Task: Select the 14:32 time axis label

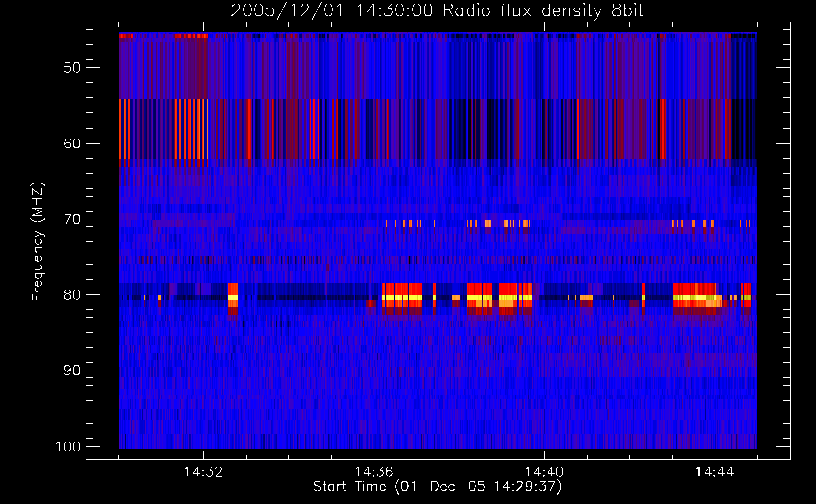Action: [204, 472]
